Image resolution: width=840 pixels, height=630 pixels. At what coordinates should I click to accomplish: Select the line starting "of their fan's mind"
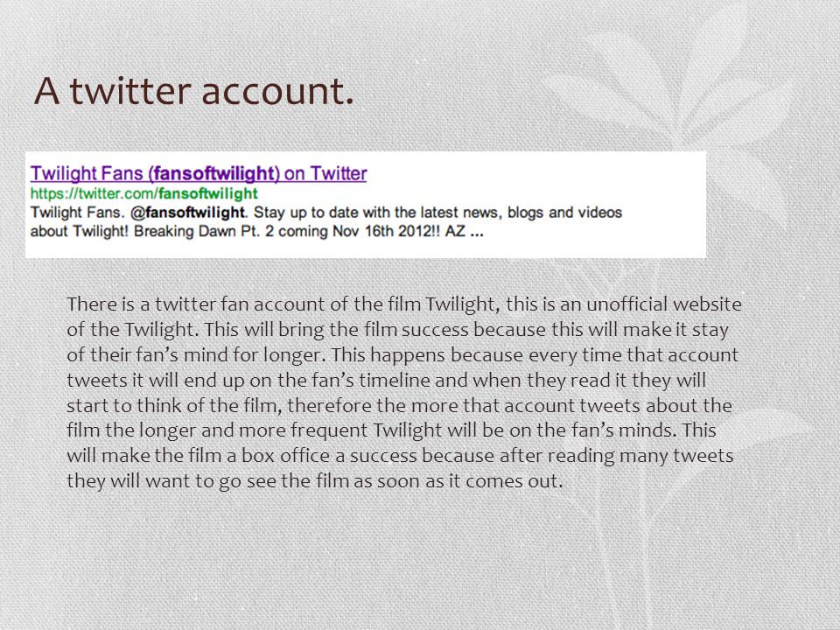402,354
